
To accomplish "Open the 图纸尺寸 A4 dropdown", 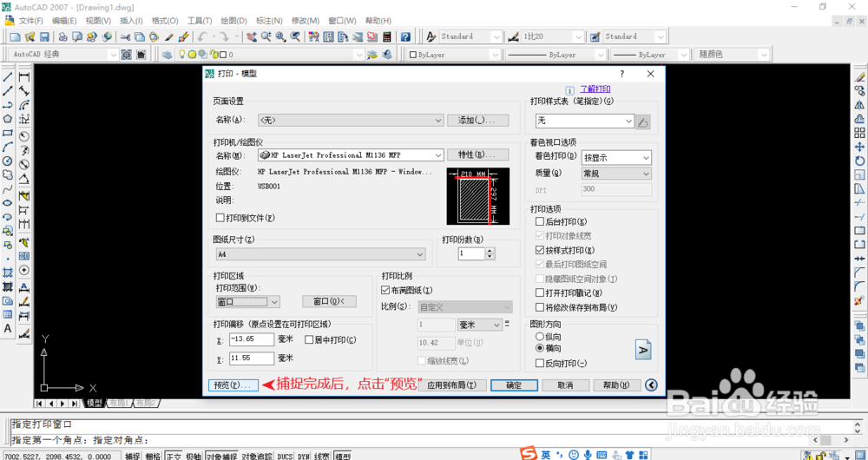I will pos(320,254).
